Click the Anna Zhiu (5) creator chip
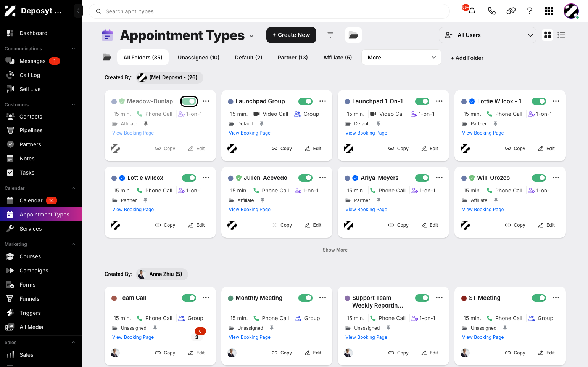 pyautogui.click(x=162, y=274)
